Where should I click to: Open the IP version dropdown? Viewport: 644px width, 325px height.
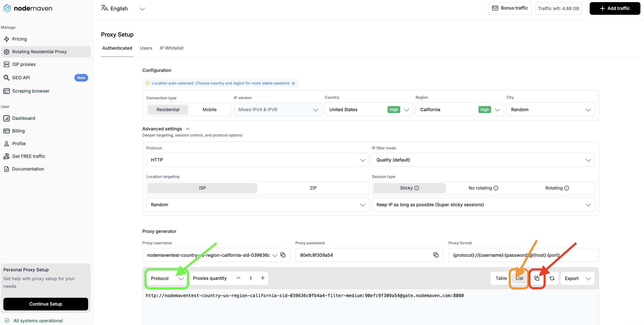[278, 110]
